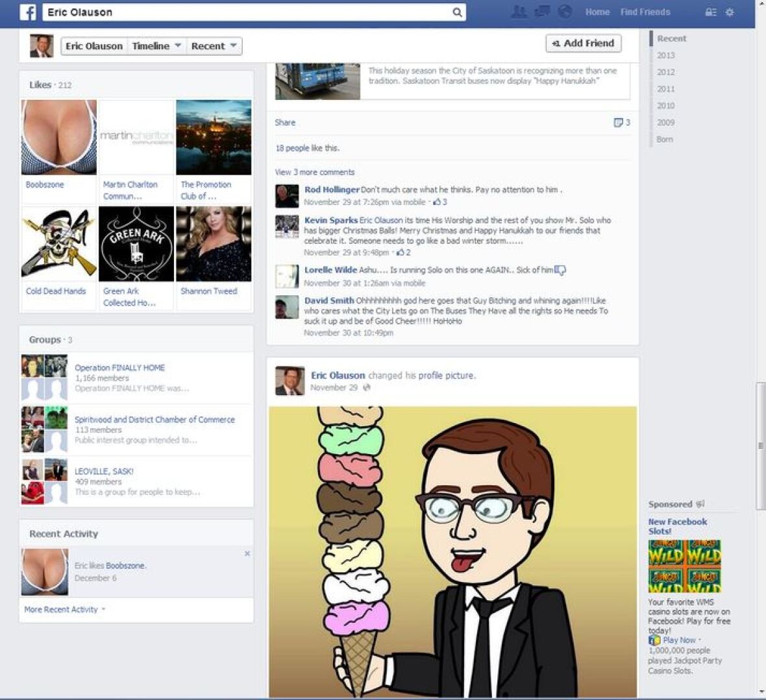Jump to 2011 on the timeline
This screenshot has height=700, width=766.
click(x=665, y=89)
